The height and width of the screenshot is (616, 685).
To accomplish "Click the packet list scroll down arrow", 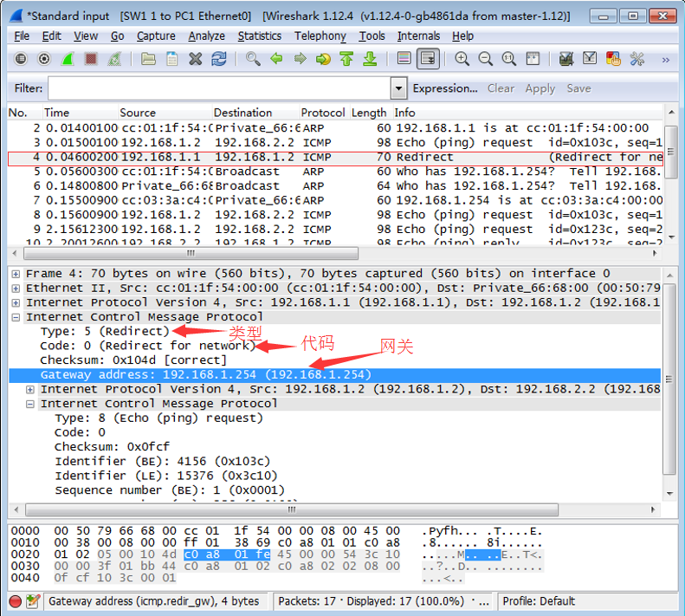I will pos(671,237).
